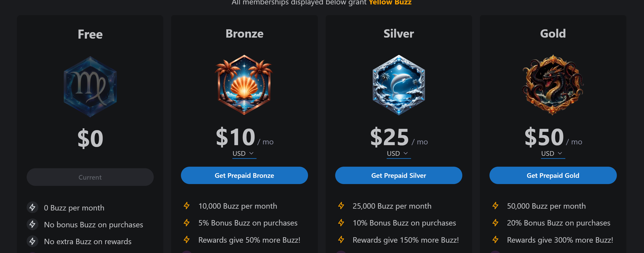Click lightning icon beside 5% Bonus Buzz
Screen dimensions: 644x253
[187, 223]
